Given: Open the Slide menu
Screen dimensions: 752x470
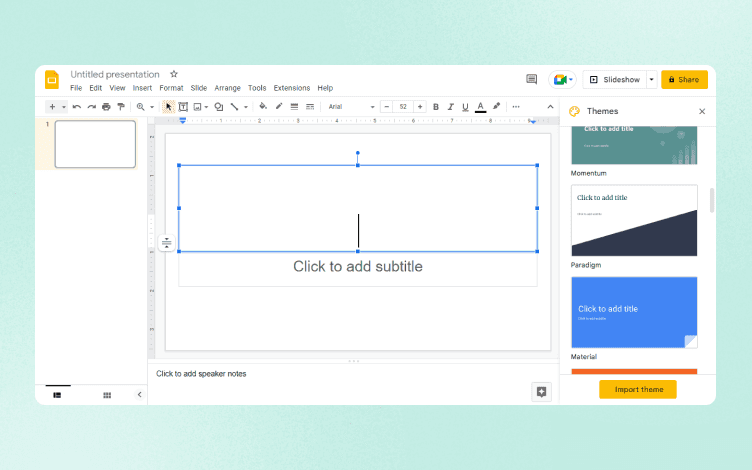Looking at the screenshot, I should tap(199, 88).
